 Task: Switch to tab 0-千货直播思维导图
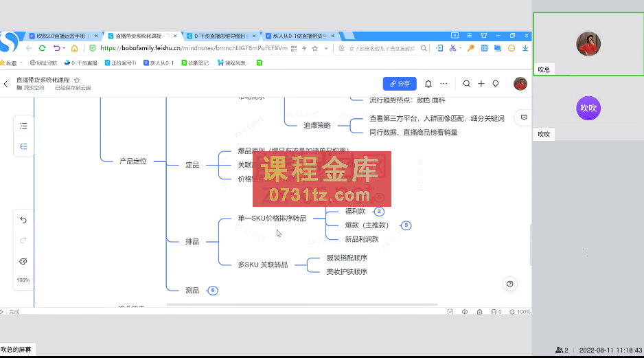tap(220, 36)
